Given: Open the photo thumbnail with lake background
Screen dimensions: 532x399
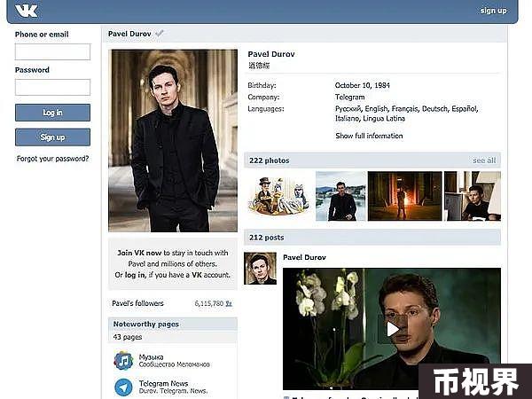Looking at the screenshot, I should pos(340,196).
